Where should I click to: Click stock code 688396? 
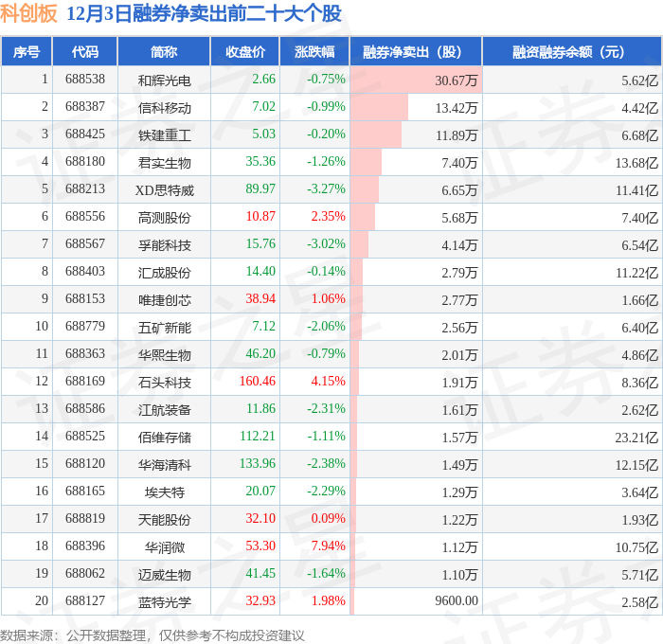(84, 546)
